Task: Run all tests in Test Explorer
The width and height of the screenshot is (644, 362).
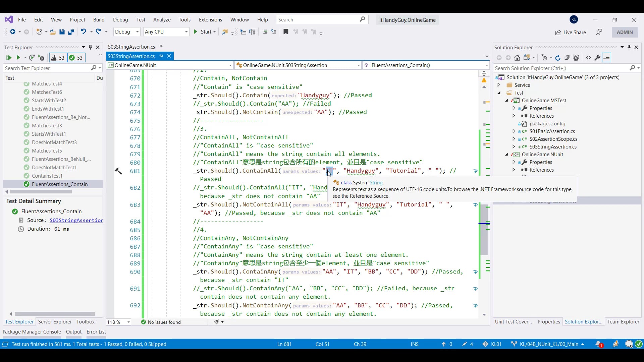Action: click(x=9, y=58)
